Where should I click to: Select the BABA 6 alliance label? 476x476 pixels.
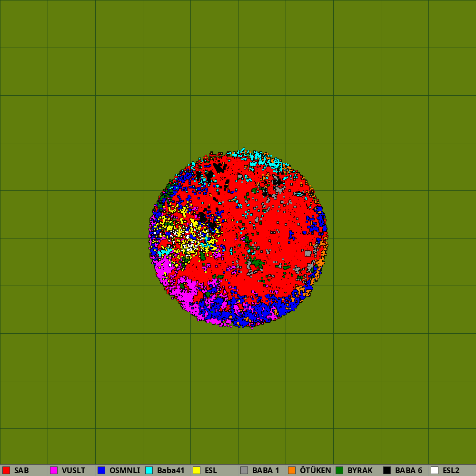click(x=408, y=471)
